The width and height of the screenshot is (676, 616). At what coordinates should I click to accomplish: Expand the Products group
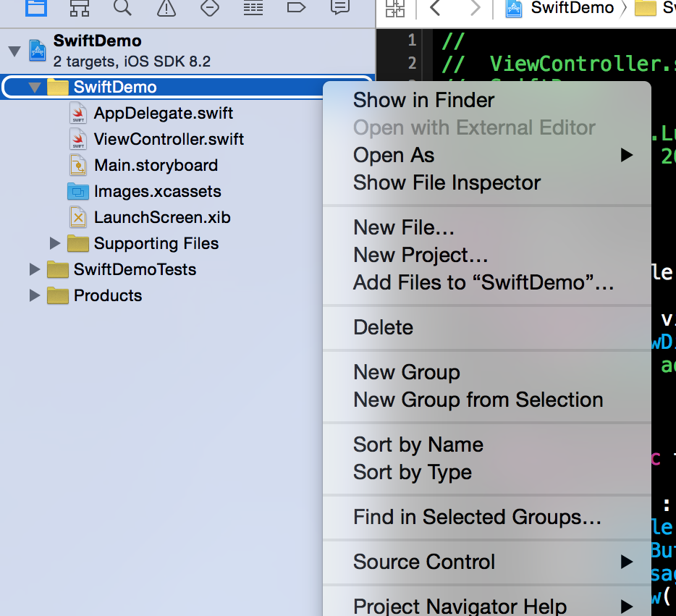(x=35, y=296)
